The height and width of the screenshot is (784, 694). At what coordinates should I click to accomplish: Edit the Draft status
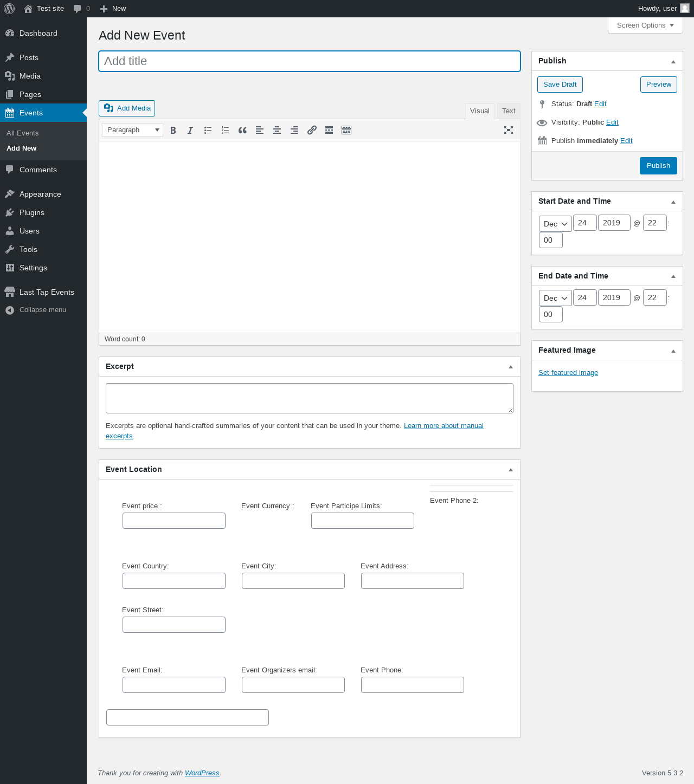600,104
